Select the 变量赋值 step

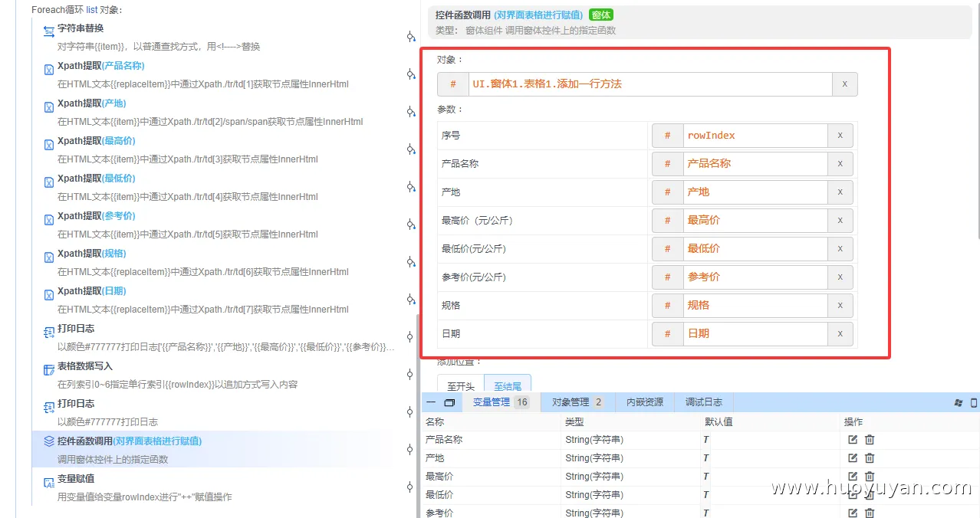[x=222, y=487]
